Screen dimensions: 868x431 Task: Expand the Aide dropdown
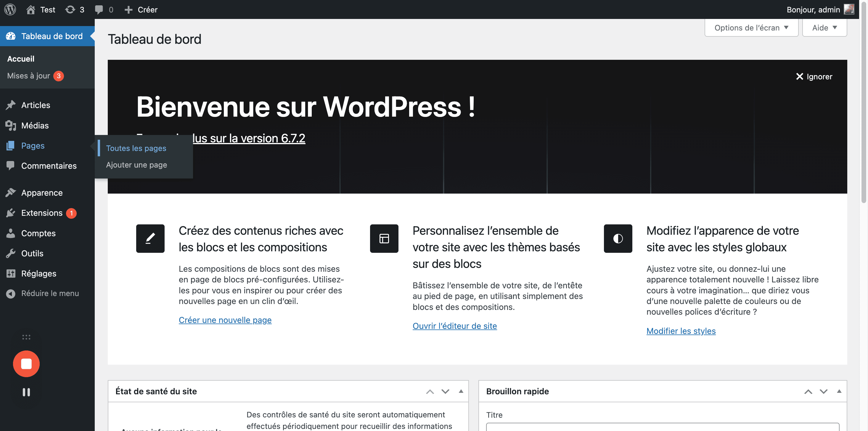(824, 28)
